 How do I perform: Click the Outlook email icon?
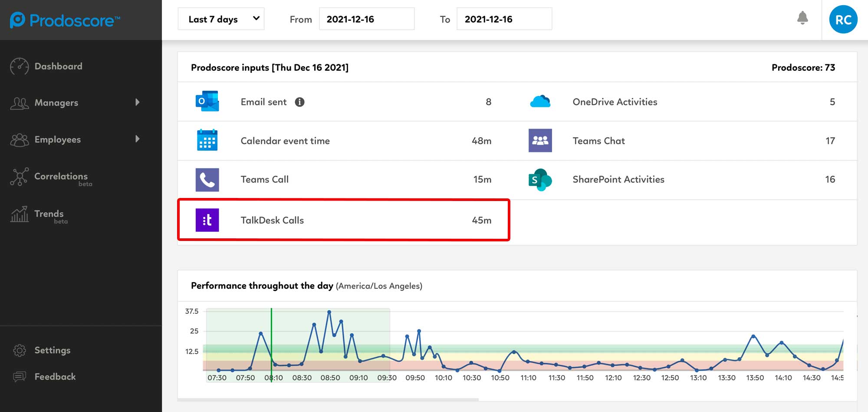pos(207,102)
